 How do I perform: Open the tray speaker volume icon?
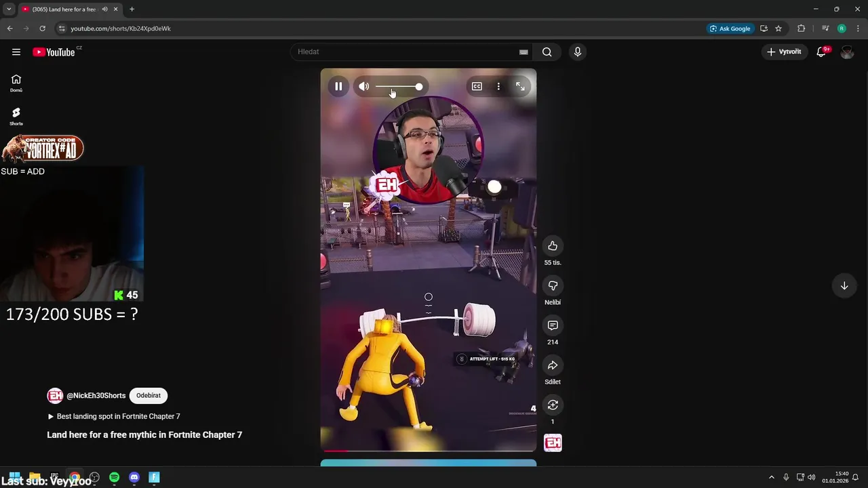[x=812, y=477]
